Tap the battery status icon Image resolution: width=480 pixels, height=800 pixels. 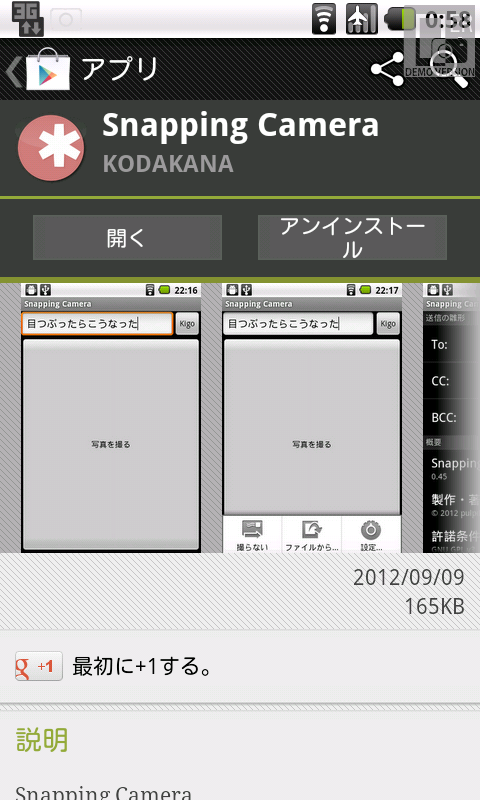[401, 19]
